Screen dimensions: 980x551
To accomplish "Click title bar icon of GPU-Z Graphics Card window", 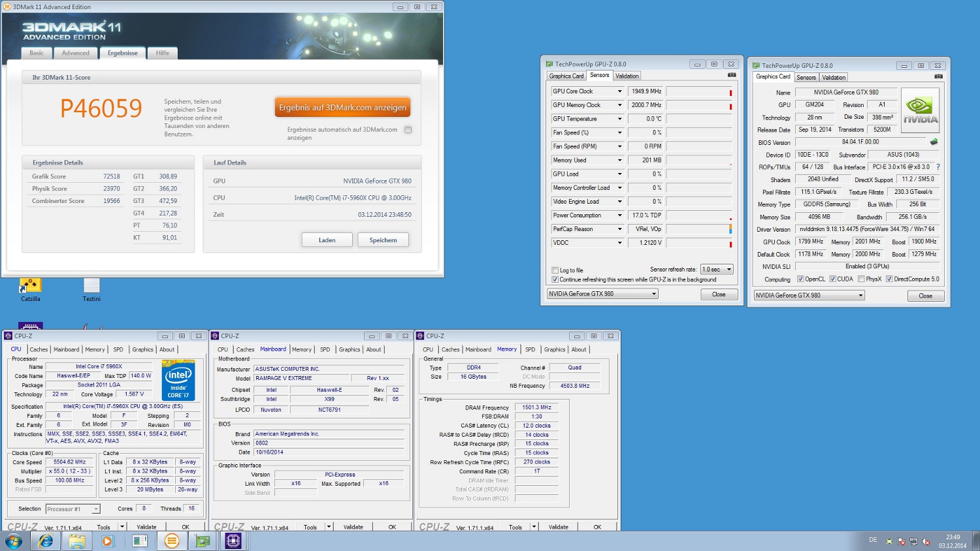I will coord(756,65).
